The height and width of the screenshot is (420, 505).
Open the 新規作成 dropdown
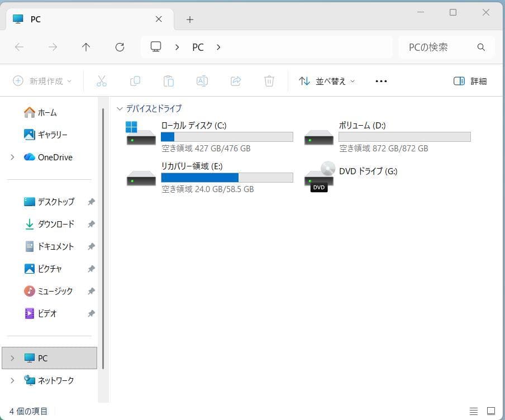coord(42,81)
